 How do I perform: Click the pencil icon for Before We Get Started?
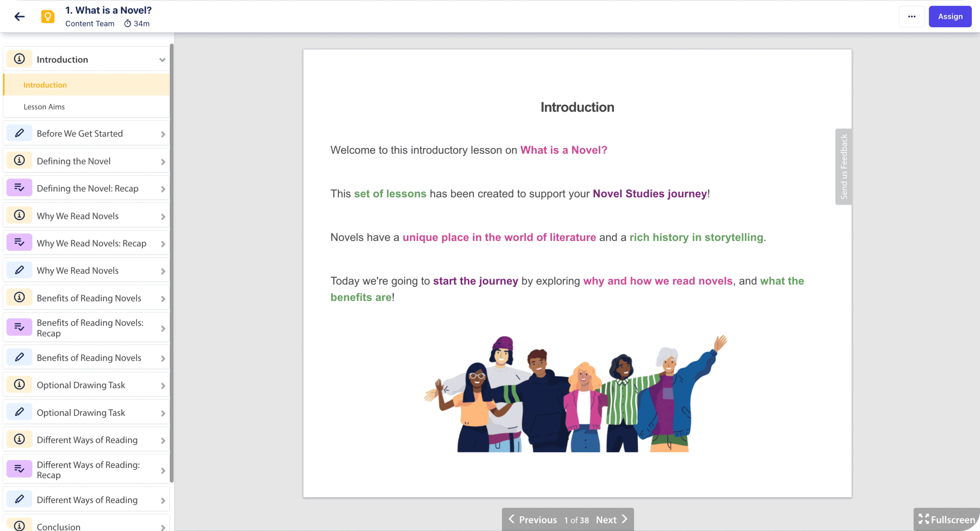click(x=20, y=133)
